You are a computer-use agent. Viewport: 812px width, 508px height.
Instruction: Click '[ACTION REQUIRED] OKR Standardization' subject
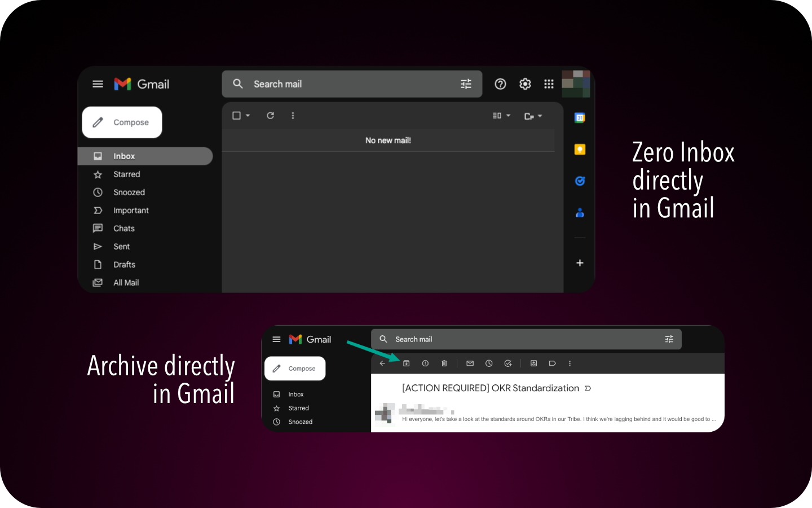tap(491, 388)
